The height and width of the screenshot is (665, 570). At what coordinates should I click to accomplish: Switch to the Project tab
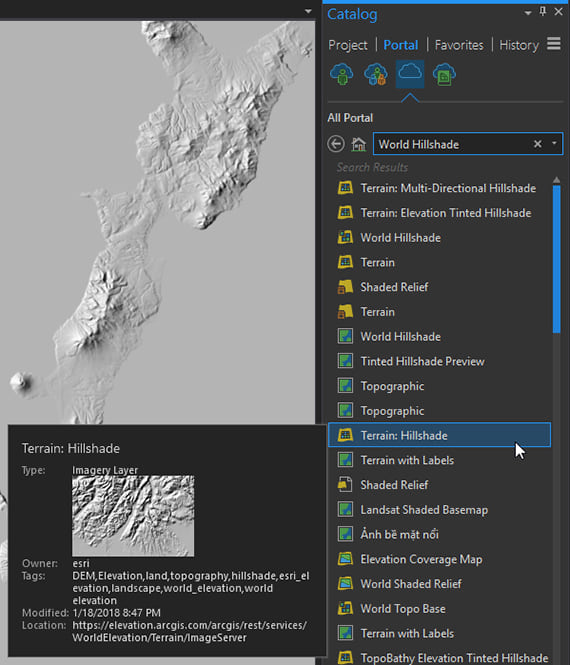(348, 45)
